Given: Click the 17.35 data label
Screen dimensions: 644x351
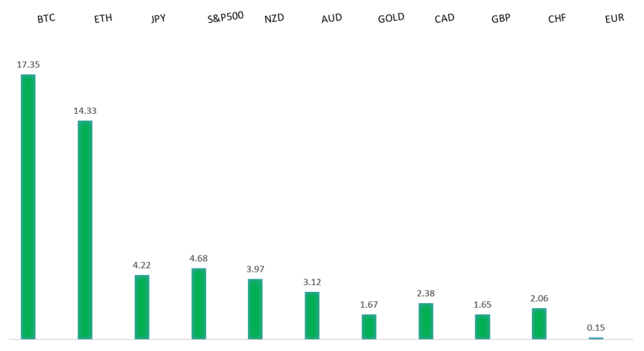Looking at the screenshot, I should [x=28, y=64].
